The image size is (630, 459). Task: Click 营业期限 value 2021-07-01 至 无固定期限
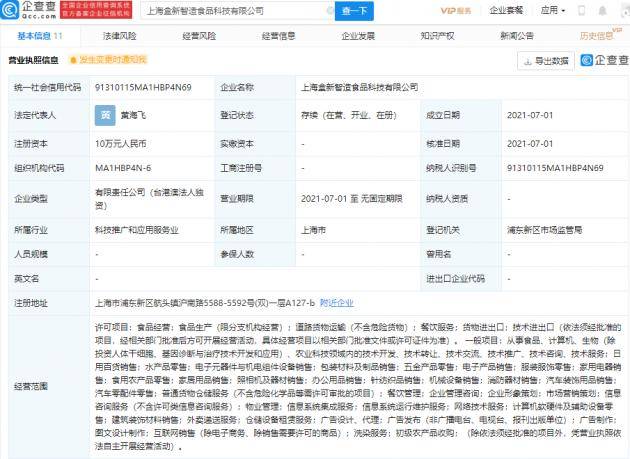tap(352, 199)
